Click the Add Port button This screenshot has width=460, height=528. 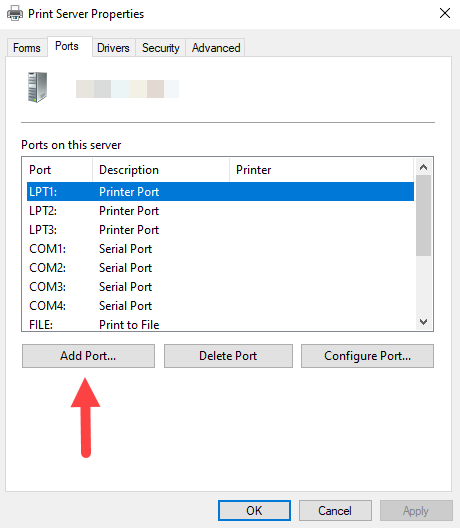point(88,356)
